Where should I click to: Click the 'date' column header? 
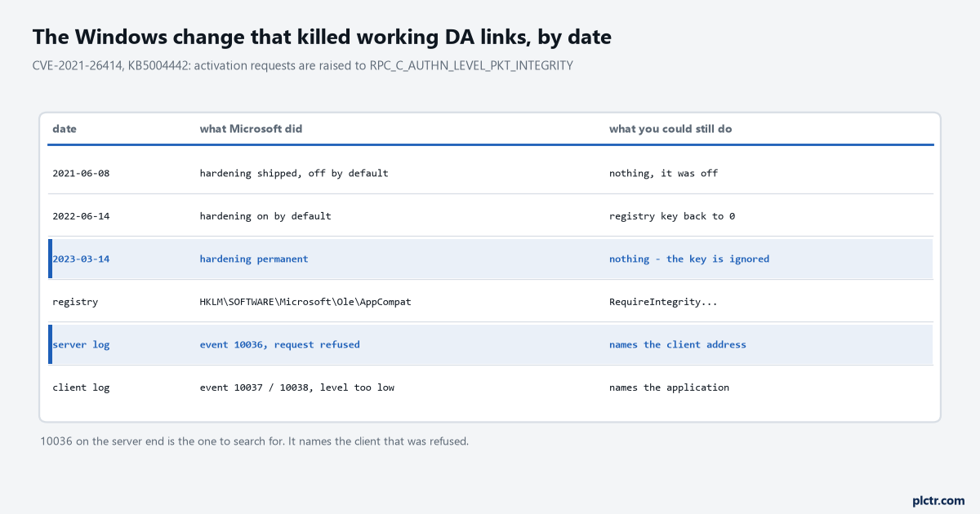click(65, 129)
